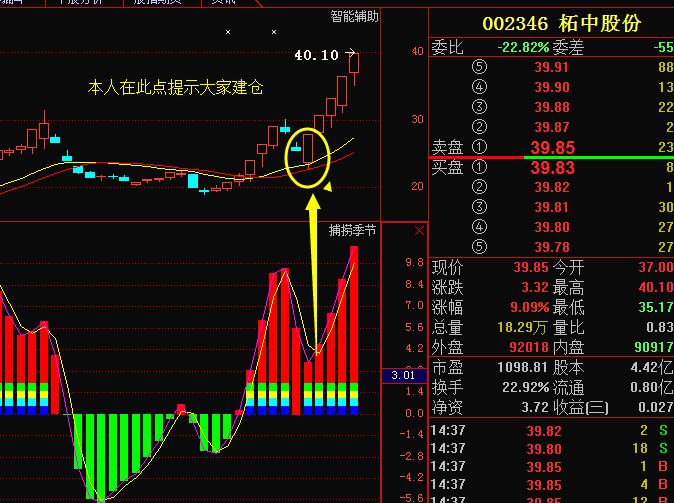Viewport: 674px width, 503px height.
Task: Click the -4.2 indicator axis label
Action: click(411, 477)
